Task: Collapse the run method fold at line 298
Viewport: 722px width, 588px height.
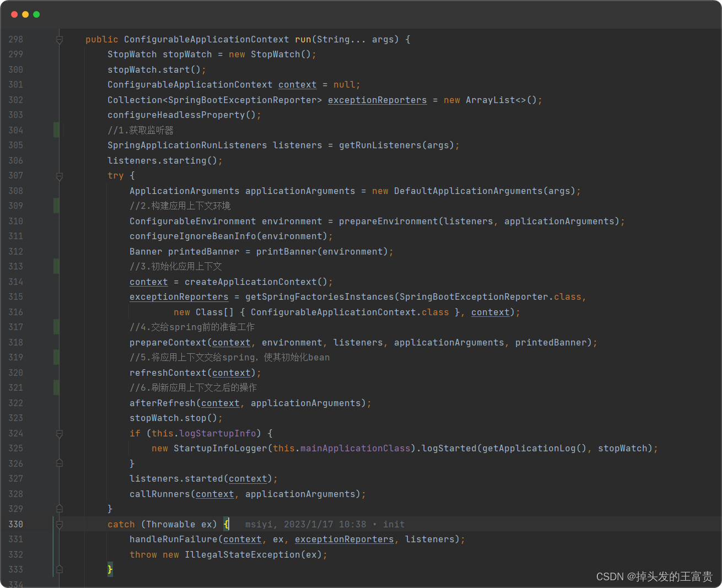Action: pyautogui.click(x=60, y=40)
